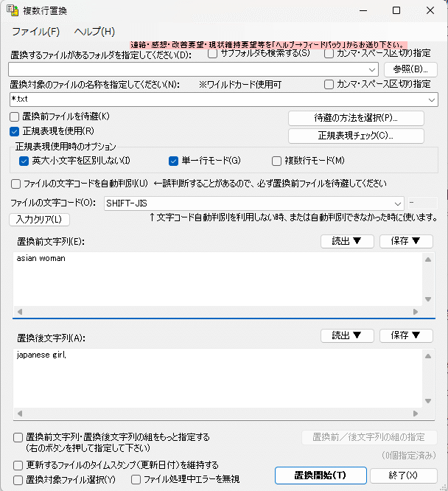The height and width of the screenshot is (491, 448).
Task: Open 保存▼ menu for 置換前文字列
Action: (x=406, y=241)
